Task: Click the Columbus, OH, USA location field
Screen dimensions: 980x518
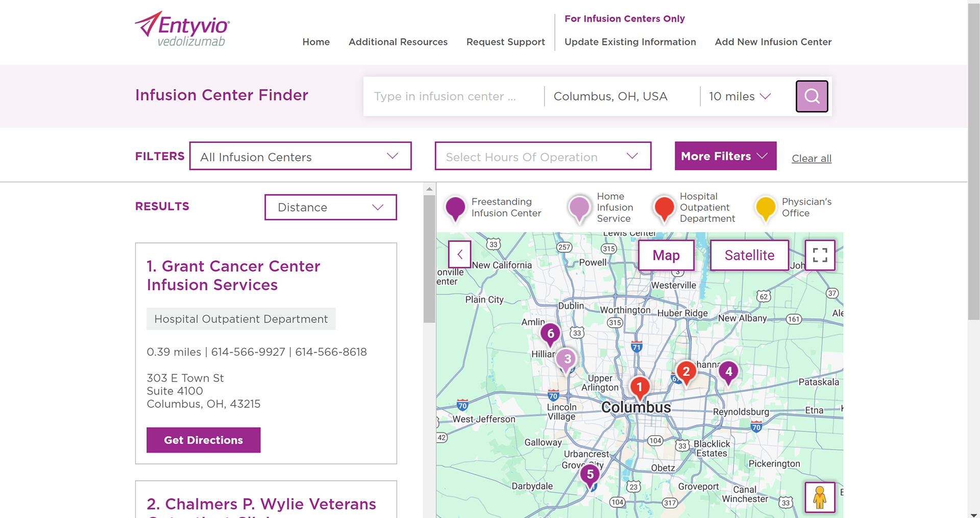Action: (622, 96)
